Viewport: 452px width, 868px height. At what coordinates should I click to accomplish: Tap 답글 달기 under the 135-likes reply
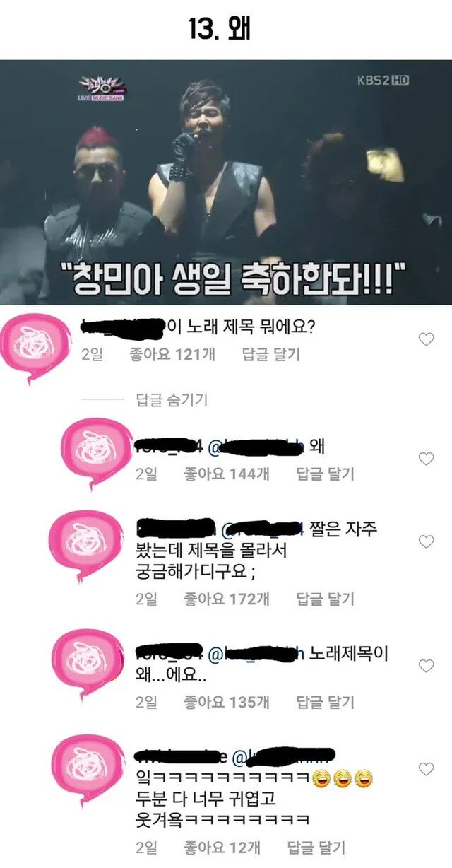pyautogui.click(x=325, y=702)
